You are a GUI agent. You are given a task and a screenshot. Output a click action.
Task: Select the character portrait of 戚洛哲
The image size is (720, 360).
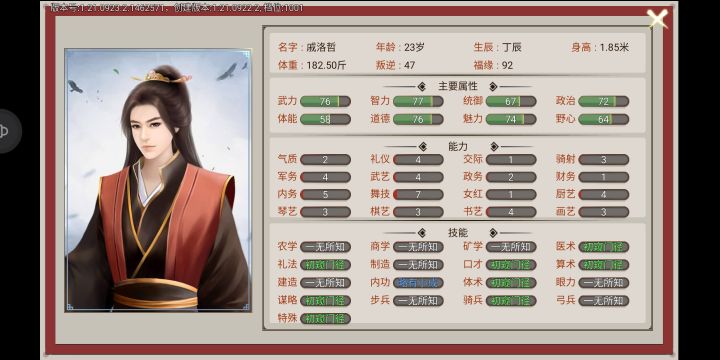click(x=158, y=180)
